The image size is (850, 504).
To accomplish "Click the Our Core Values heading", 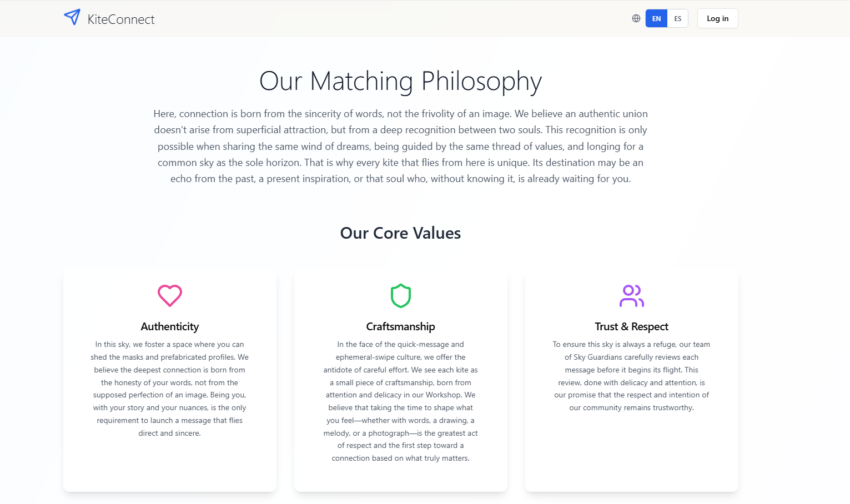I will pos(400,233).
